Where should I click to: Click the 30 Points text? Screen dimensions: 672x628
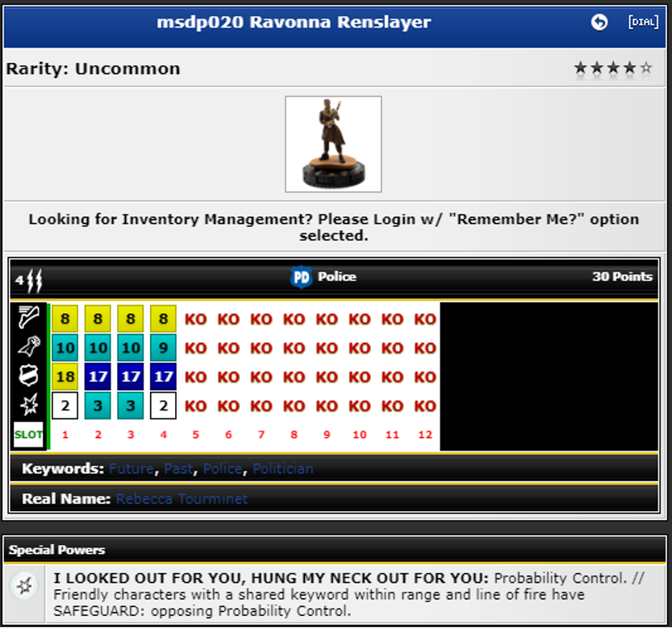pos(622,277)
